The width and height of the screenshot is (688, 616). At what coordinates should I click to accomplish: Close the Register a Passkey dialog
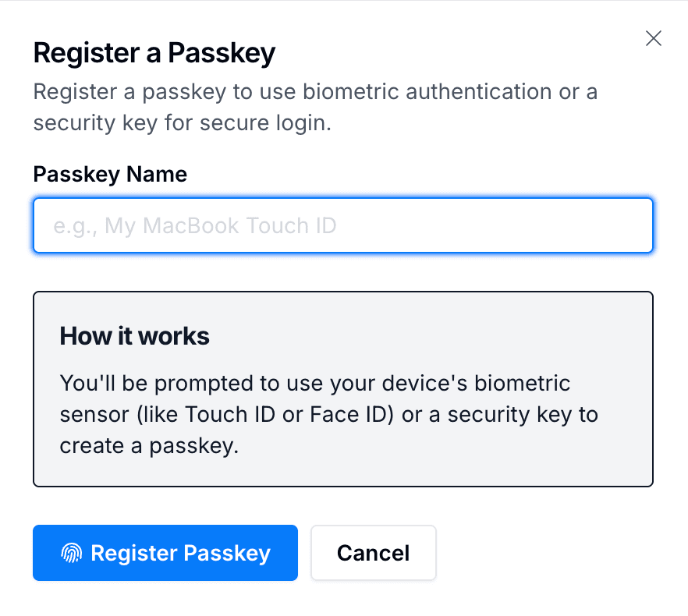click(x=654, y=38)
